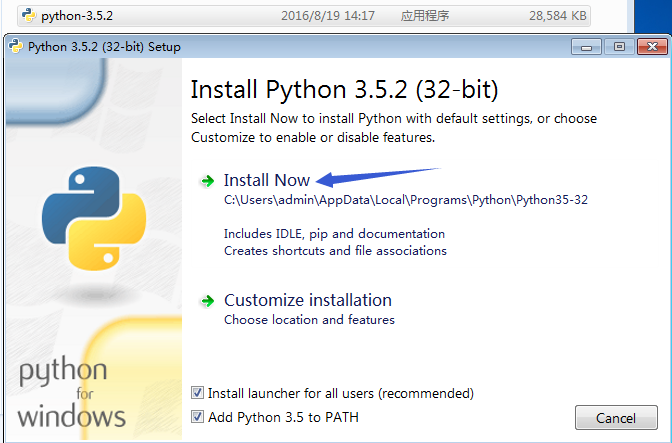Click the Python icon in the setup title bar
672x443 pixels.
(x=16, y=46)
